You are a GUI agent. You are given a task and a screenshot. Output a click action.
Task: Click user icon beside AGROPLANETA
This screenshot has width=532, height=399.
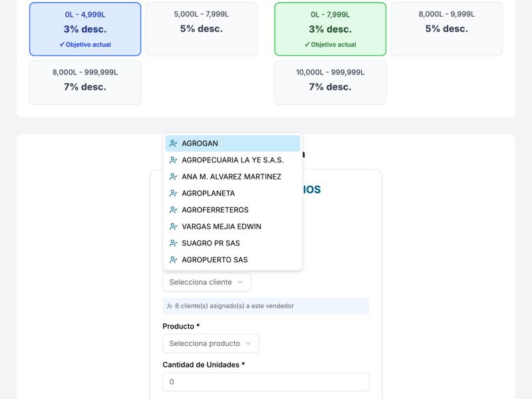point(174,193)
